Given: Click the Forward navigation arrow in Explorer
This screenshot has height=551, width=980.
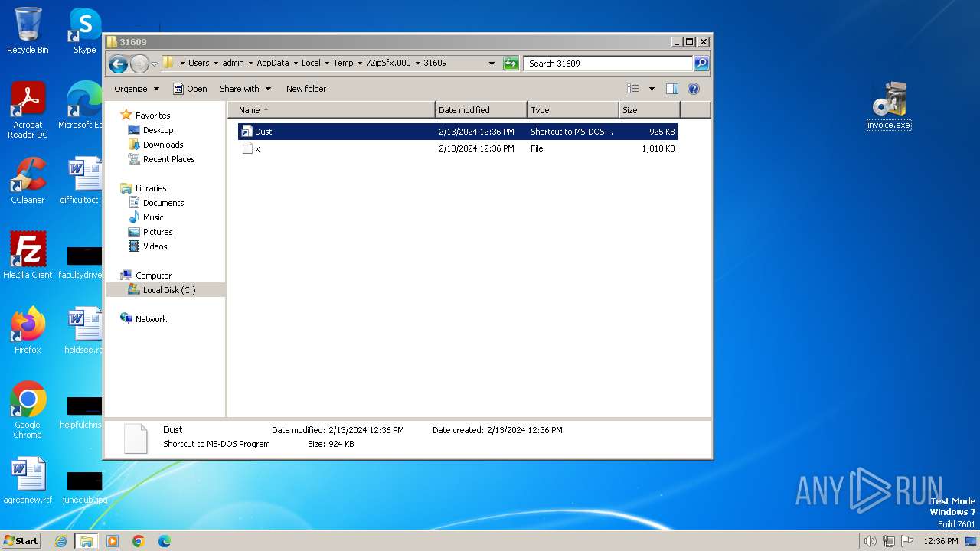Looking at the screenshot, I should point(139,64).
